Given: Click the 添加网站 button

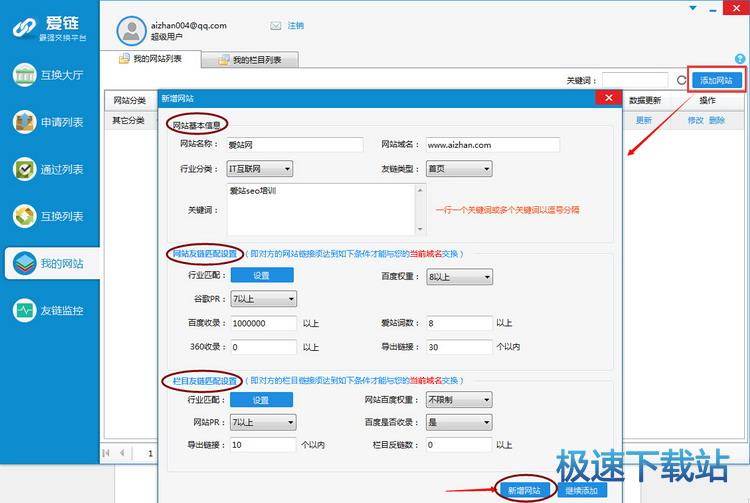Looking at the screenshot, I should 716,80.
